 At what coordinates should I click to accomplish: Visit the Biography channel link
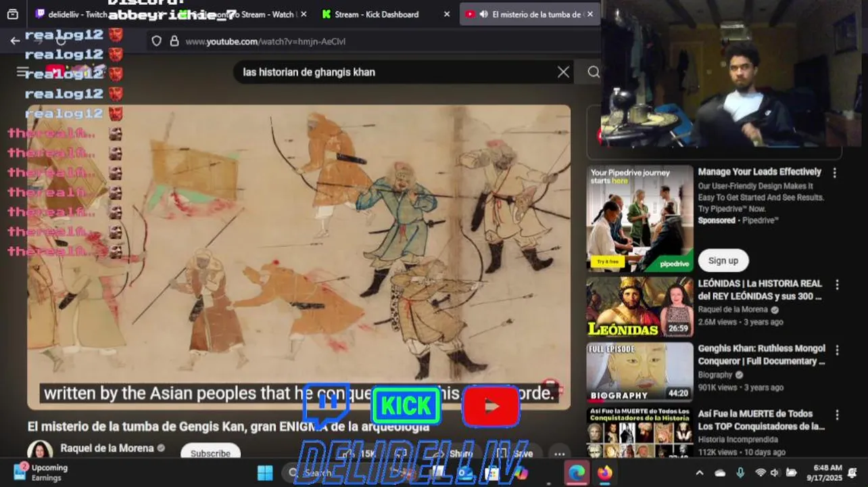coord(715,375)
